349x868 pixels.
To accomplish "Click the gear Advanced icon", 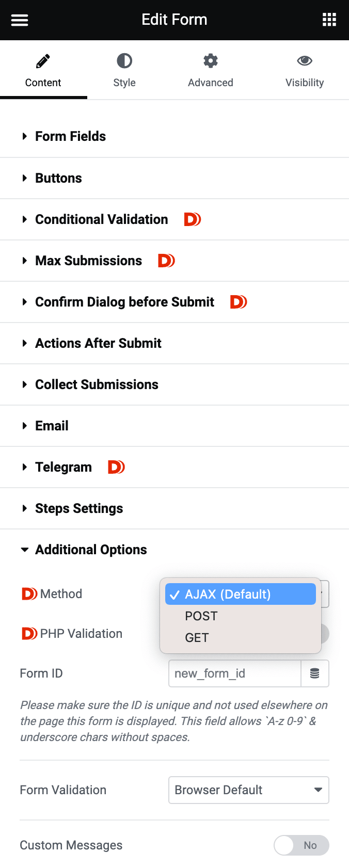I will [210, 61].
